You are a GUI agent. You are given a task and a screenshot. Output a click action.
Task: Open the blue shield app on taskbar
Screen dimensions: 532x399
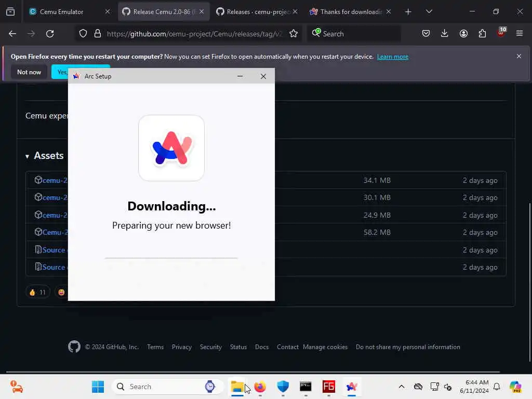283,387
